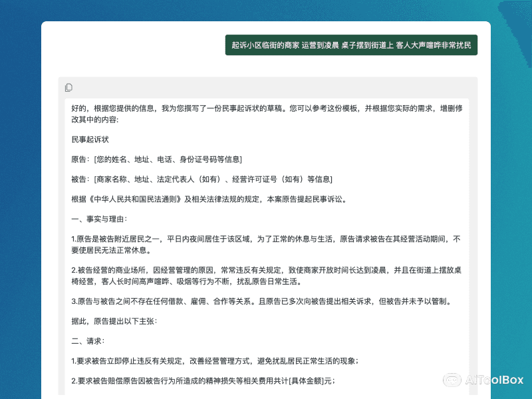The height and width of the screenshot is (399, 532).
Task: Copy the AI response with the copy icon
Action: (68, 88)
